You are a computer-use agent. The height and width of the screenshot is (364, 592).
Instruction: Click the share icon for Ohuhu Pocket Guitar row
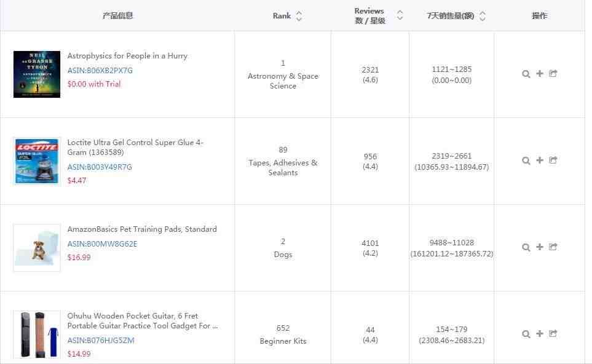[x=553, y=334]
